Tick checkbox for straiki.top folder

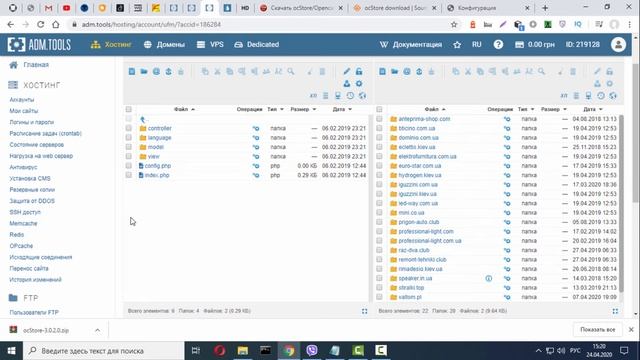pyautogui.click(x=379, y=288)
